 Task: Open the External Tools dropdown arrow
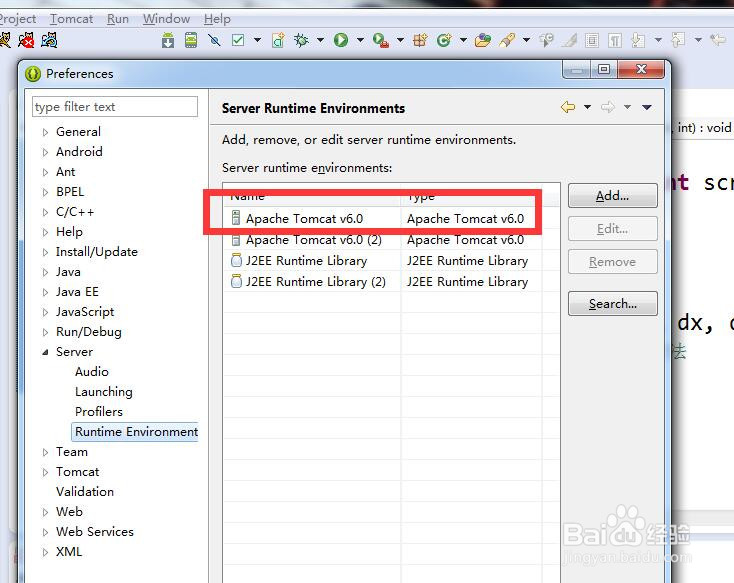click(x=400, y=40)
